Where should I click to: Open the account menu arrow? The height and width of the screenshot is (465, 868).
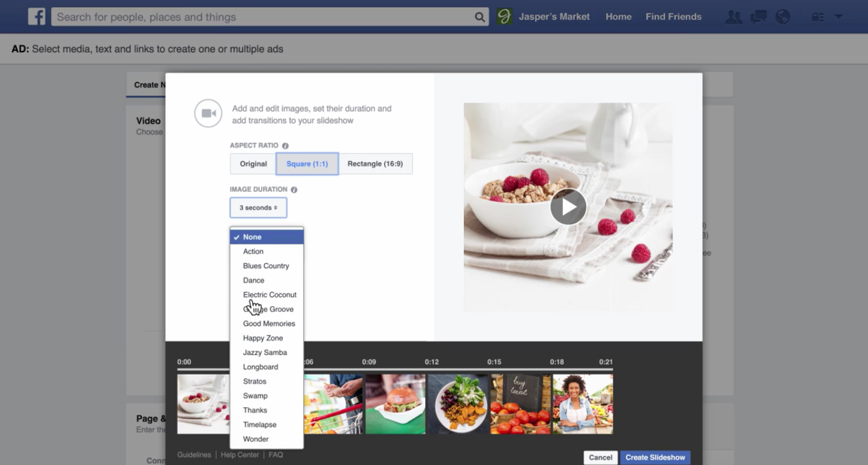tap(838, 17)
